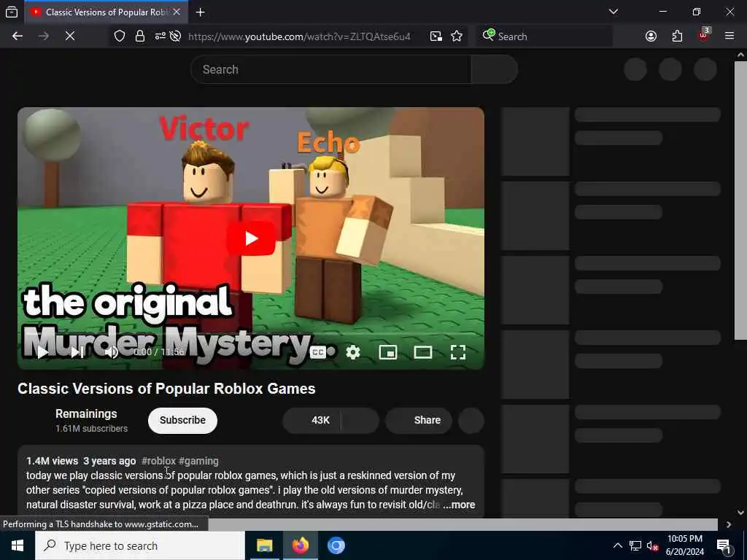Click the page's vertical scrollbar thumb
The width and height of the screenshot is (747, 560).
740,200
